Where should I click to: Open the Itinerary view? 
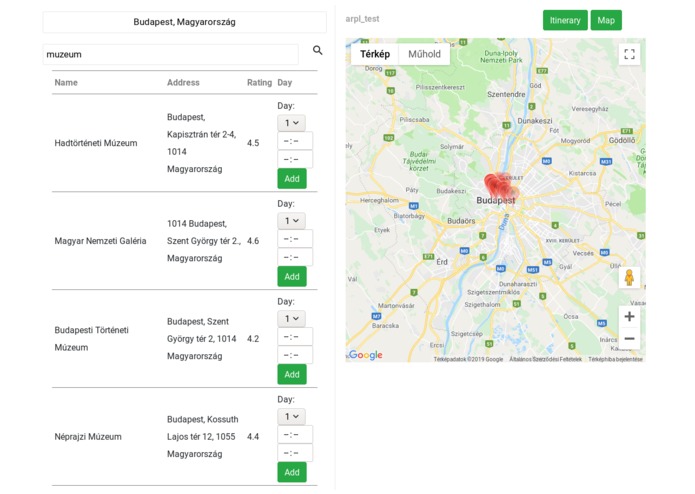pyautogui.click(x=565, y=20)
